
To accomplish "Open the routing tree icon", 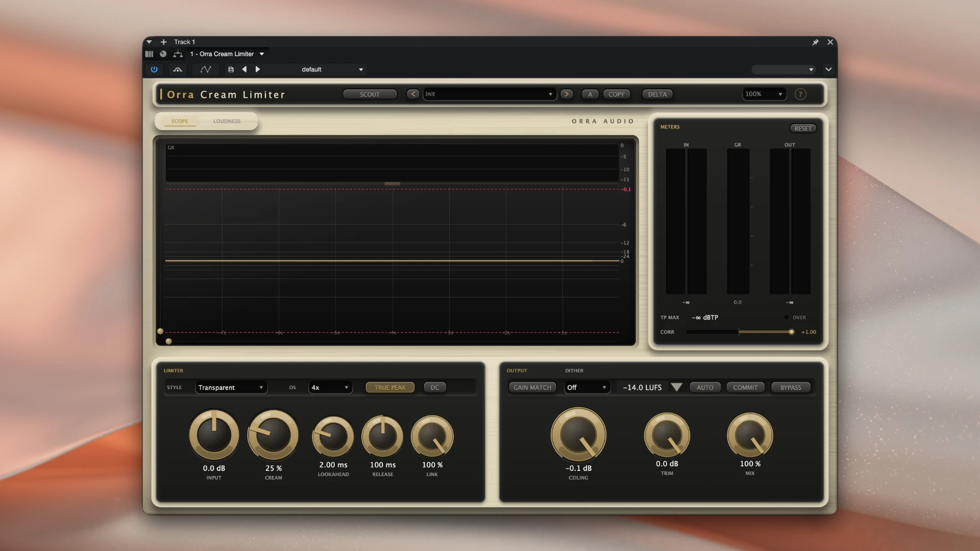I will [x=178, y=54].
